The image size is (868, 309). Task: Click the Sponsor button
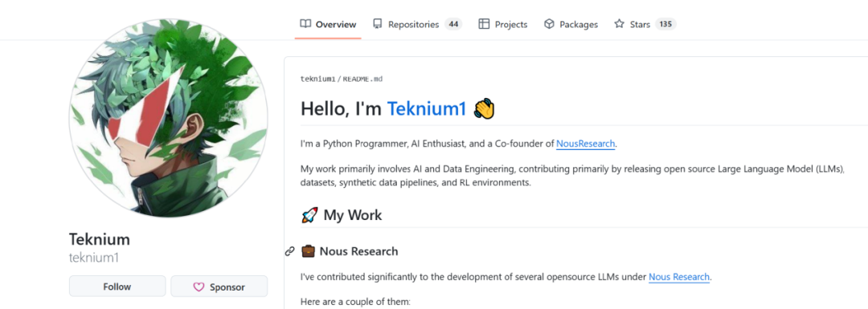point(219,287)
